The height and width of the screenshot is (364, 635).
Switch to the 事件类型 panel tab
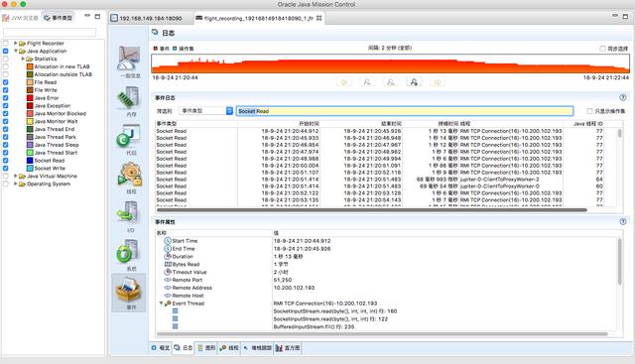tap(59, 18)
